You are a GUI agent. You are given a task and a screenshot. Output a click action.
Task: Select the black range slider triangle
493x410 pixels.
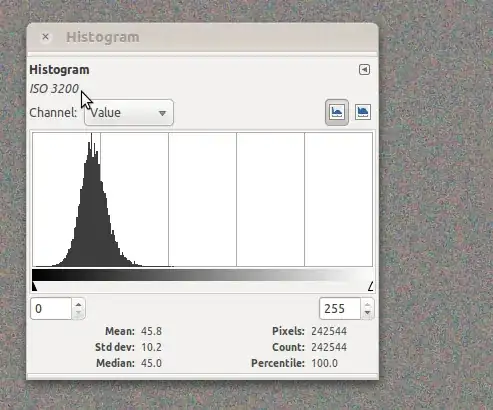click(34, 287)
